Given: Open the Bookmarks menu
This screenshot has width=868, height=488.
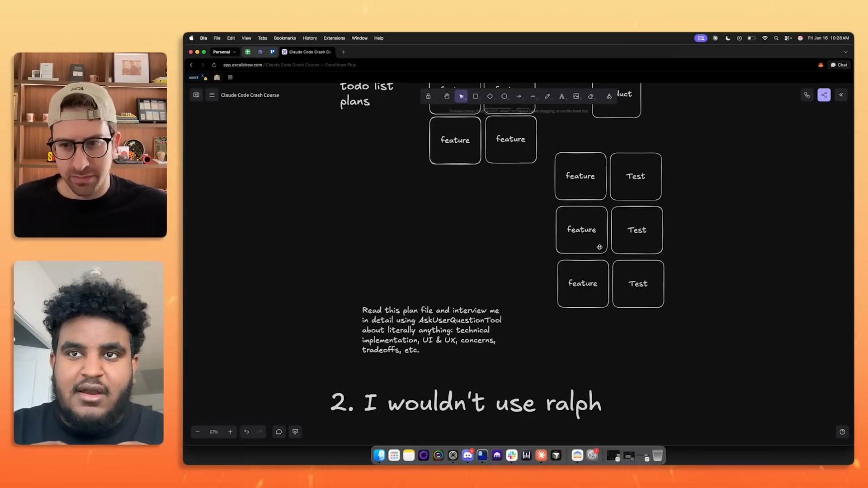Looking at the screenshot, I should (285, 38).
